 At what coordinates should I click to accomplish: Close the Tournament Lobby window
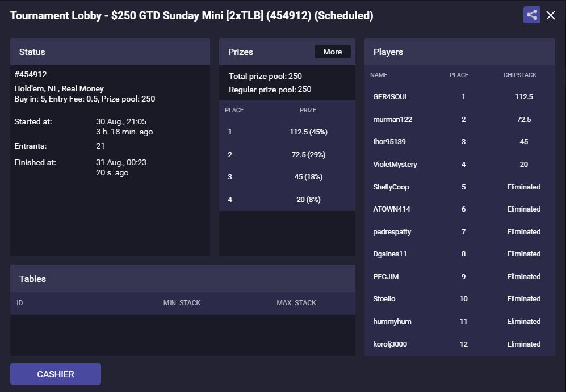coord(551,15)
